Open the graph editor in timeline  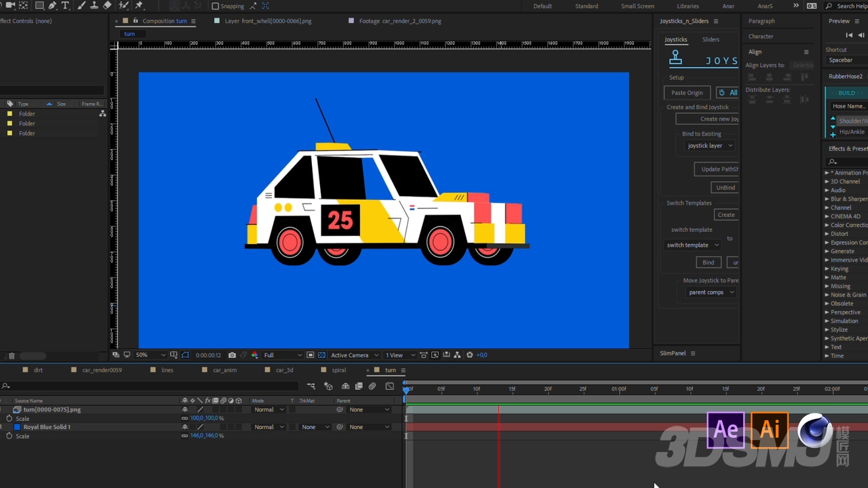tap(389, 386)
